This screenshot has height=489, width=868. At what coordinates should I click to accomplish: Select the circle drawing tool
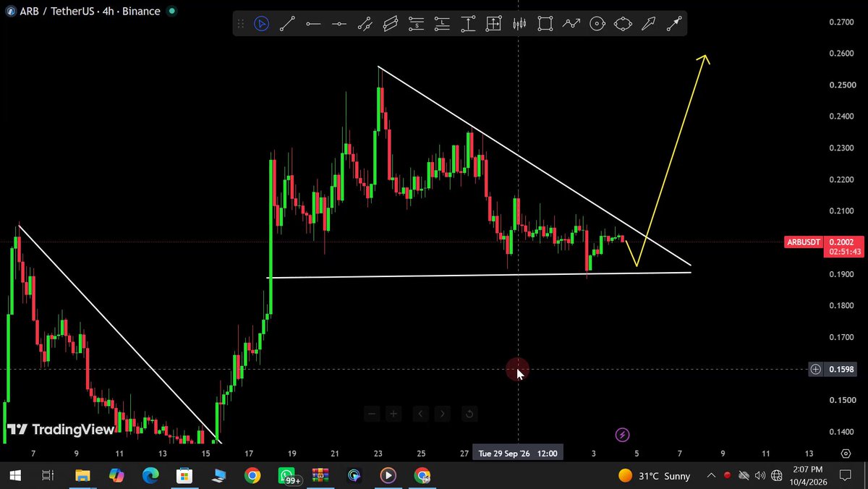coord(597,24)
